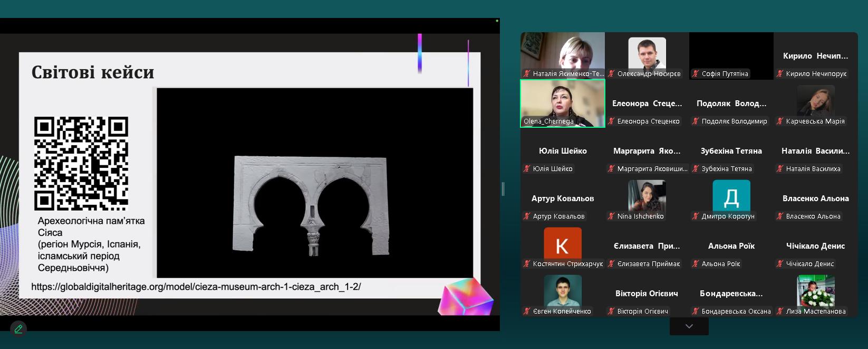Click the 'Артур Ковальов' large tile name

[563, 199]
